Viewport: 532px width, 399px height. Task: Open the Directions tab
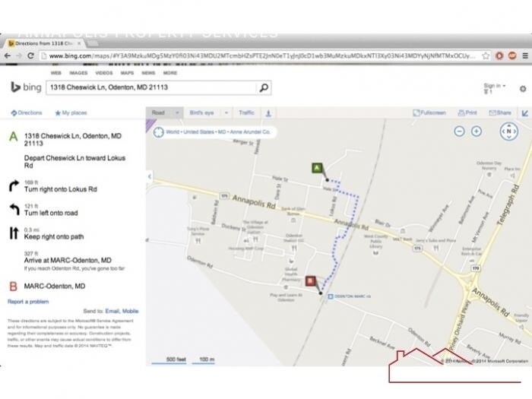click(x=27, y=112)
